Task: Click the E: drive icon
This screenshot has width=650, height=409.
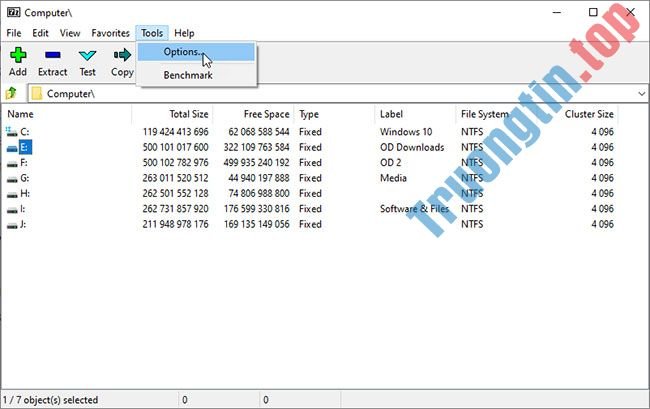Action: tap(12, 148)
